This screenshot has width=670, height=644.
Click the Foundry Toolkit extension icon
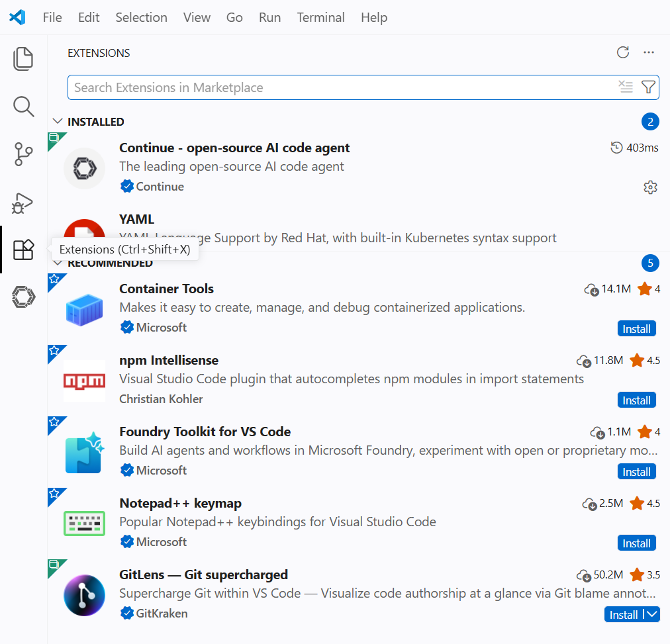point(84,452)
